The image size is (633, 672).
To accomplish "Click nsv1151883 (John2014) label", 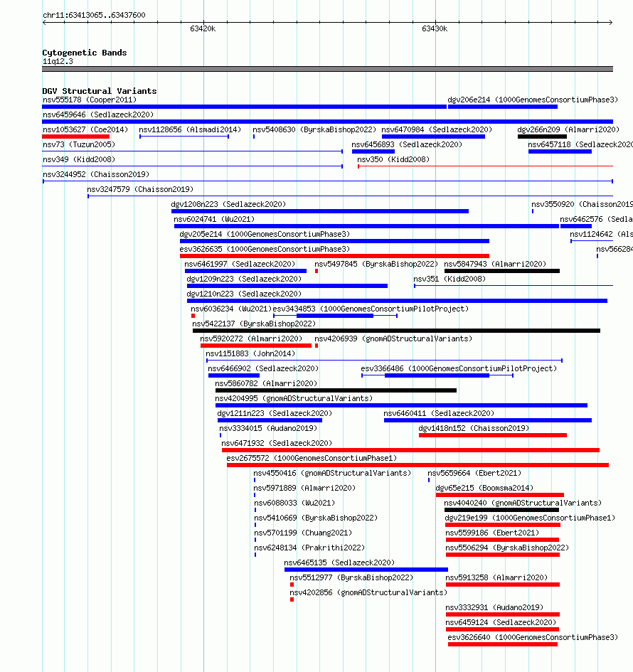I will click(250, 354).
